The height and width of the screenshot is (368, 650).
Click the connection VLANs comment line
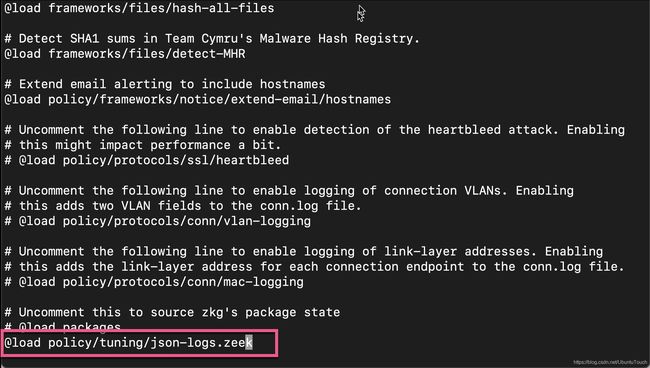click(x=289, y=191)
